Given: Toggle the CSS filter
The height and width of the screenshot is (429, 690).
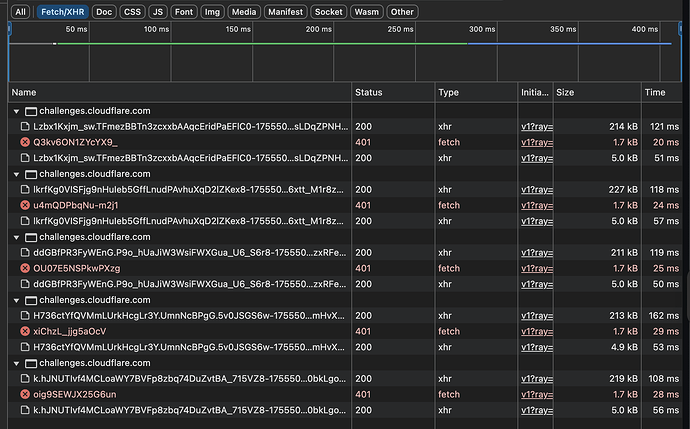Looking at the screenshot, I should point(132,12).
